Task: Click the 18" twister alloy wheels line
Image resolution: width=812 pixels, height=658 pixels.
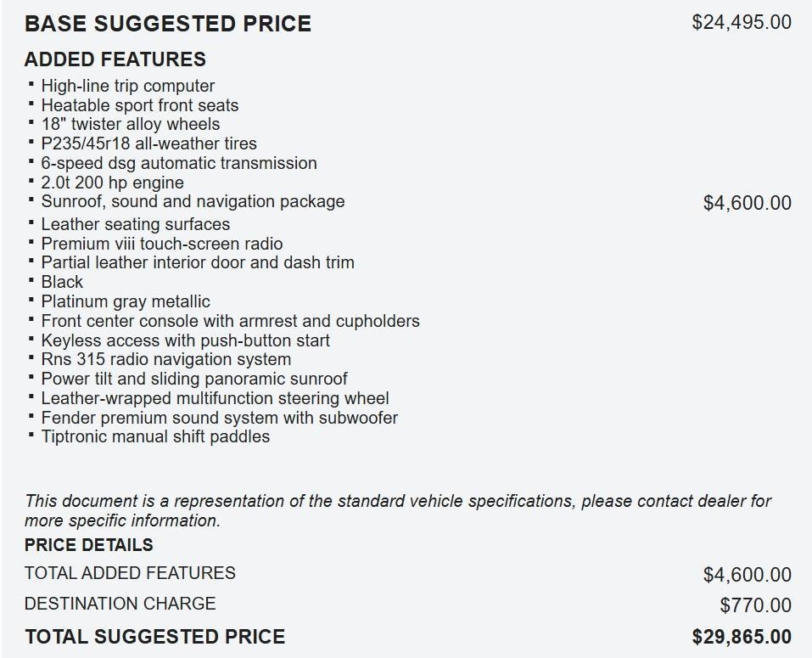Action: [130, 124]
